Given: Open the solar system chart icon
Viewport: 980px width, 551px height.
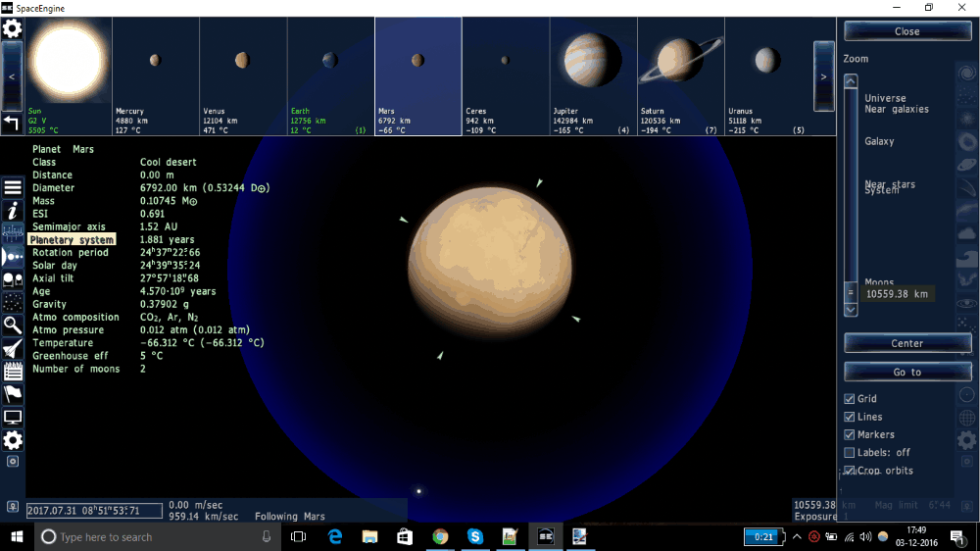Looking at the screenshot, I should click(13, 234).
